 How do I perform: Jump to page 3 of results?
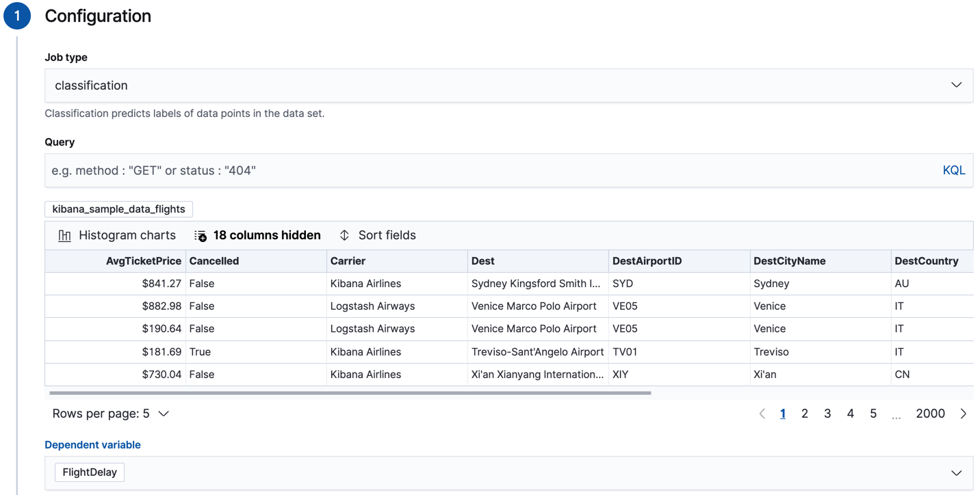click(827, 413)
